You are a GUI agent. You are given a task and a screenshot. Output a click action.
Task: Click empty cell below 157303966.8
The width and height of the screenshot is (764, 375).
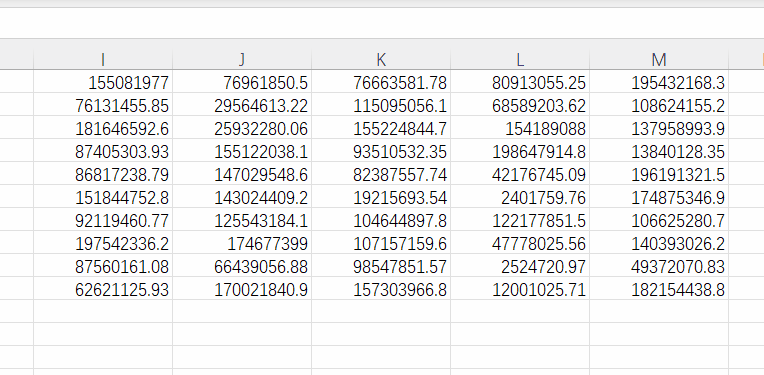(381, 311)
